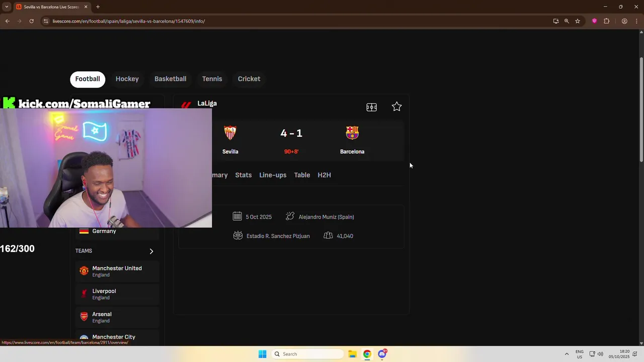The image size is (644, 362).
Task: Open Arsenal in the teams list
Action: [117, 317]
